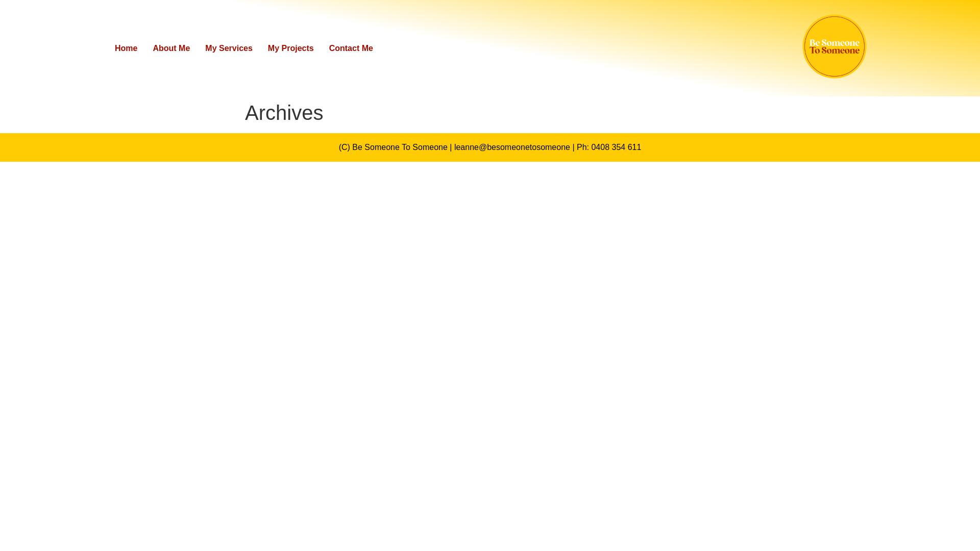Open My Services from navigation

[x=229, y=48]
